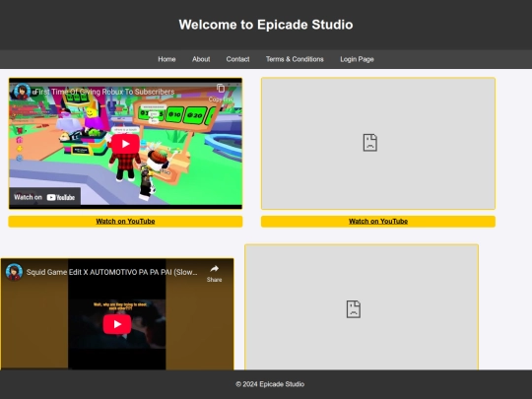The width and height of the screenshot is (532, 399).
Task: Click the title 'Squid Game Edit X AUTOMOTIVO PA PA PAI'
Action: coord(111,272)
